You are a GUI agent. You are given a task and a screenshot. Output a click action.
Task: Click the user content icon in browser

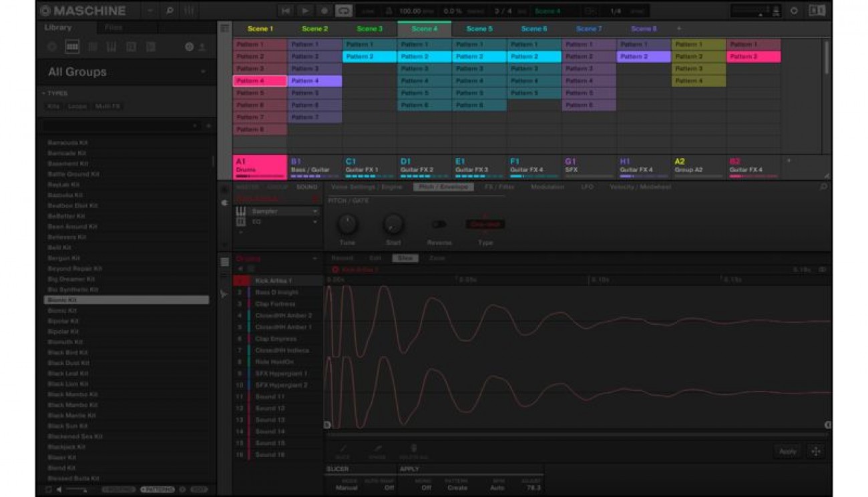click(x=202, y=47)
